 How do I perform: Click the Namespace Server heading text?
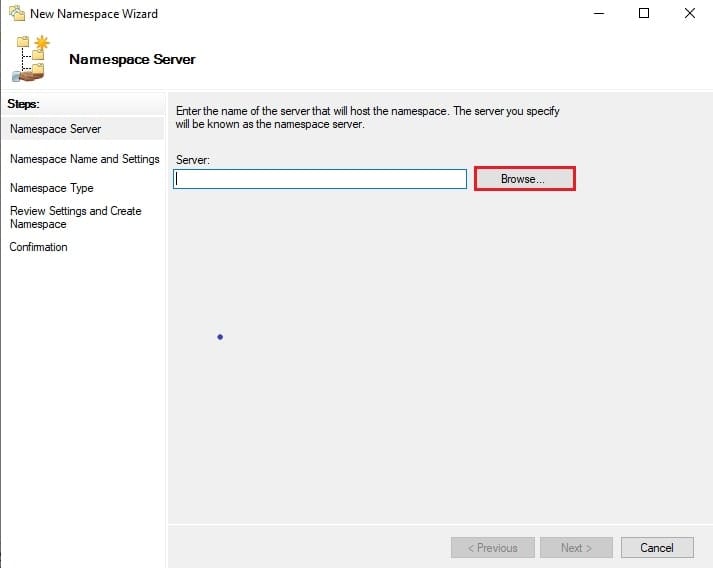tap(132, 59)
